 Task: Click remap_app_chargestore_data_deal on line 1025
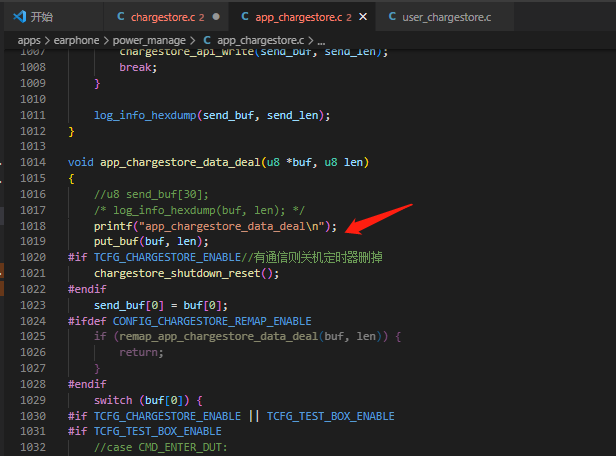coord(218,337)
